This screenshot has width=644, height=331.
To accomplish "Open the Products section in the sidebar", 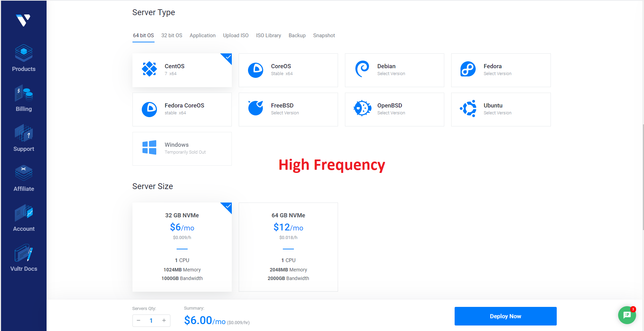I will 23,59.
